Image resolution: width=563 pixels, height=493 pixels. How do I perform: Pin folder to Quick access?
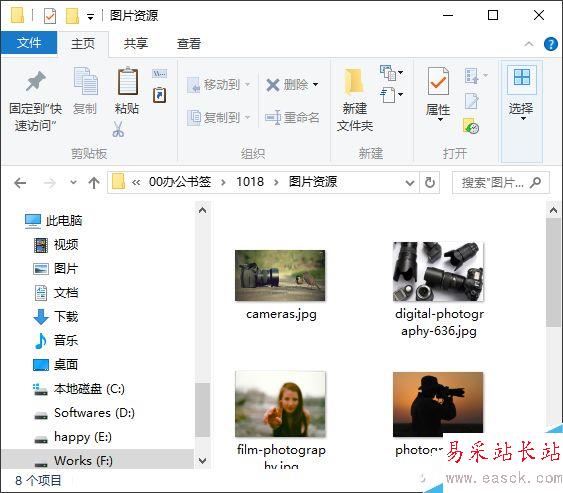tap(35, 100)
